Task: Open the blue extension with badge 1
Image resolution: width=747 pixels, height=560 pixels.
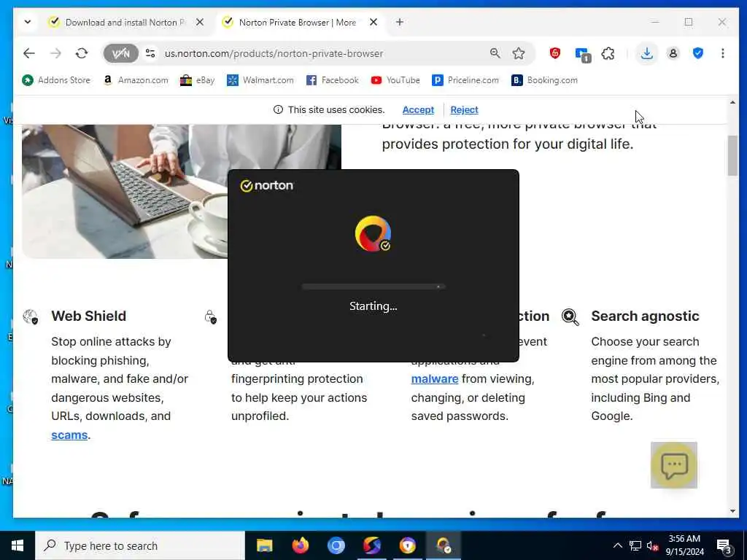Action: (x=582, y=54)
